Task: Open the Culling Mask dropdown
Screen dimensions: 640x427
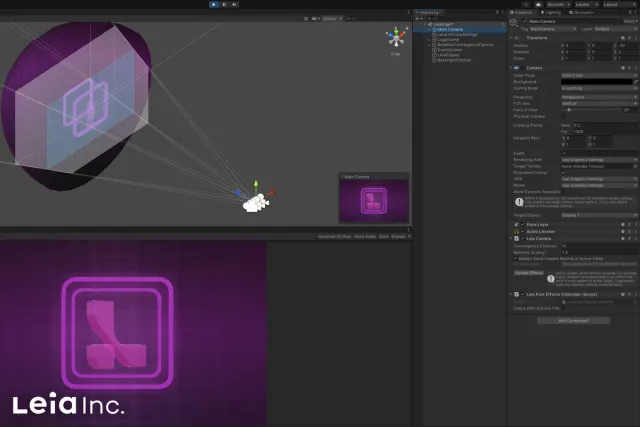Action: [599, 88]
